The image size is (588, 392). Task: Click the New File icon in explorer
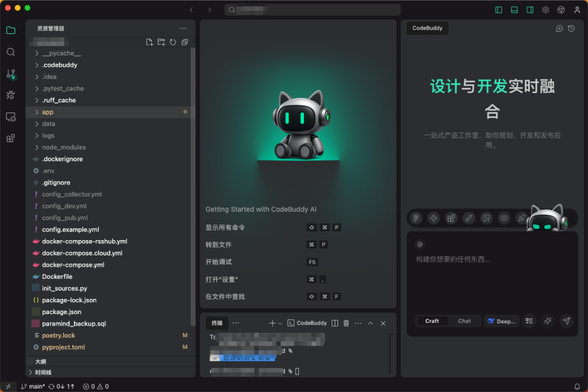tap(149, 42)
